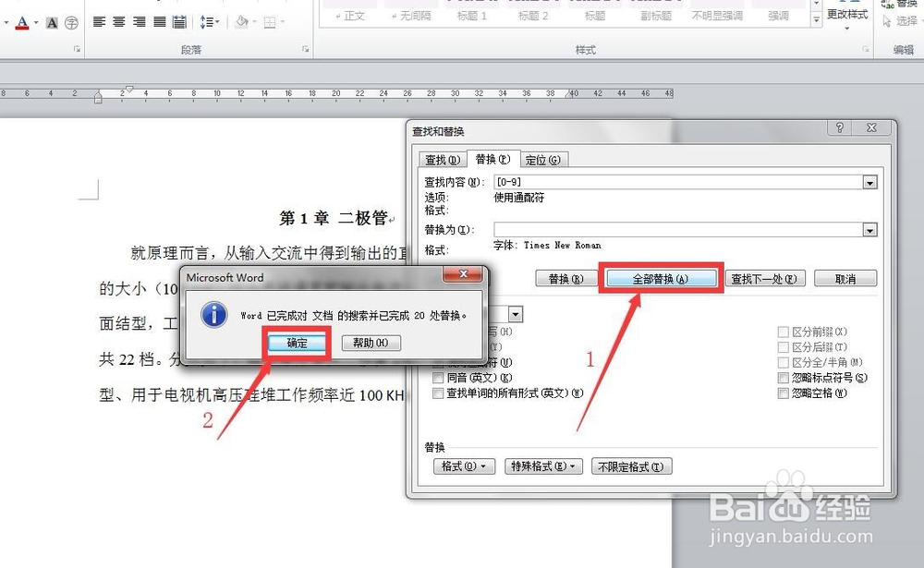
Task: Open the 特殊格式 dropdown button
Action: click(x=544, y=466)
